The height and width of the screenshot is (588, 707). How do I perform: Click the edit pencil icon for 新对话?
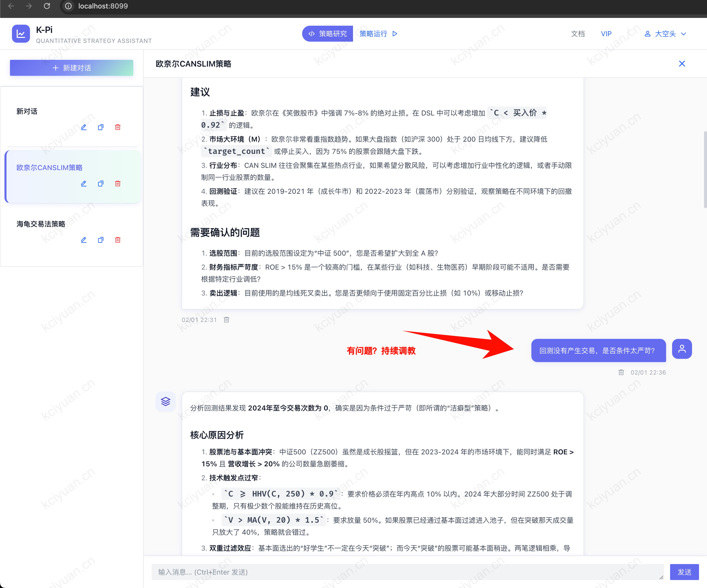84,127
